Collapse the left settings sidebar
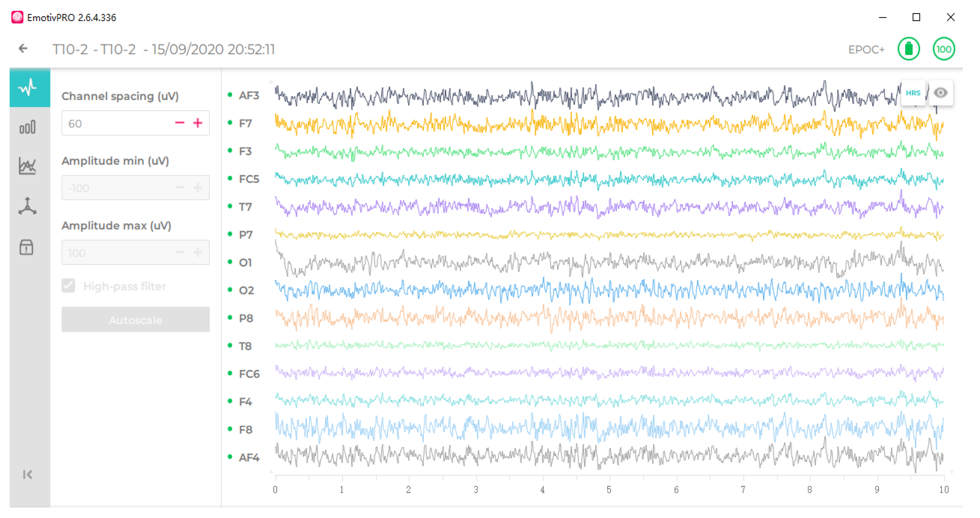This screenshot has width=980, height=518. (x=27, y=474)
